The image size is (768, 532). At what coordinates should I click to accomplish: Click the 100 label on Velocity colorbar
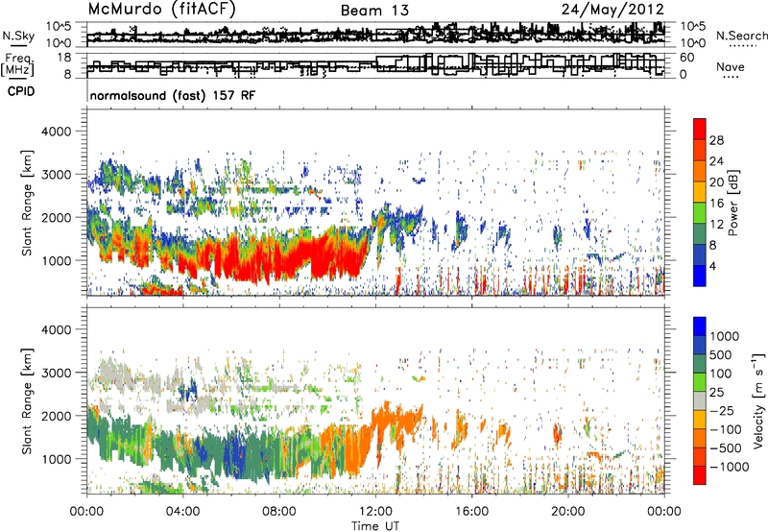[x=723, y=374]
